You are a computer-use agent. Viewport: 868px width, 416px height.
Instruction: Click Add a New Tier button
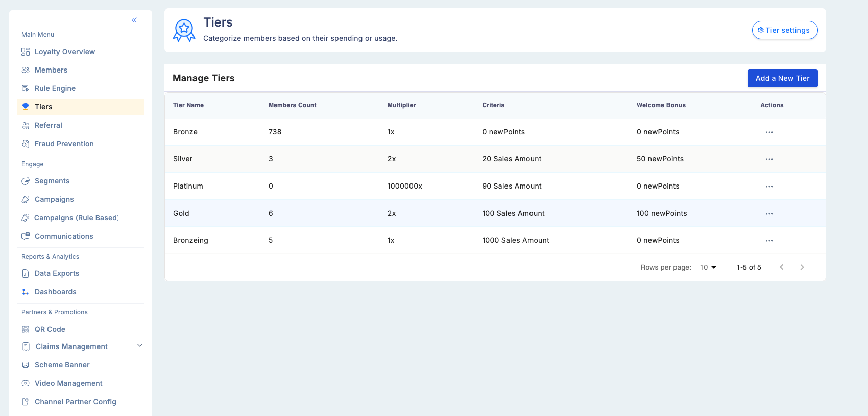[x=782, y=78]
